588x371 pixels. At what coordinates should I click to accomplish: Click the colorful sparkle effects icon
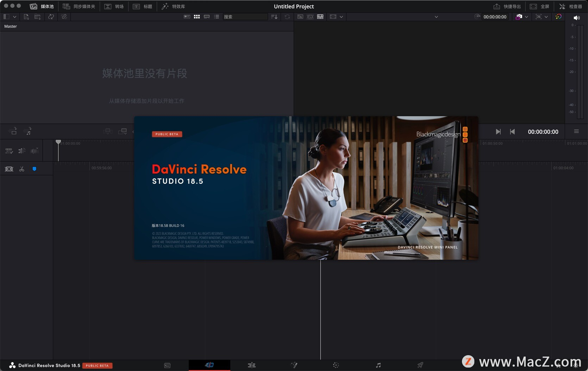coord(558,17)
